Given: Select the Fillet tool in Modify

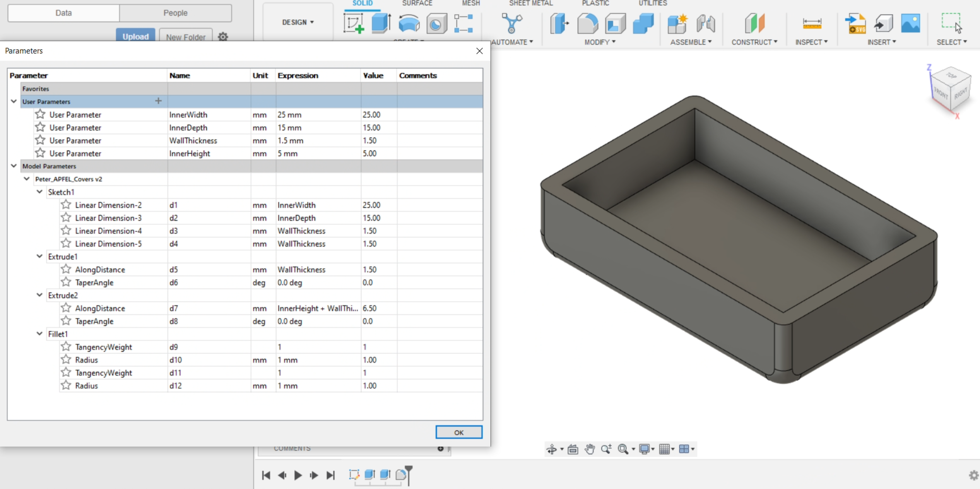Looking at the screenshot, I should (587, 24).
